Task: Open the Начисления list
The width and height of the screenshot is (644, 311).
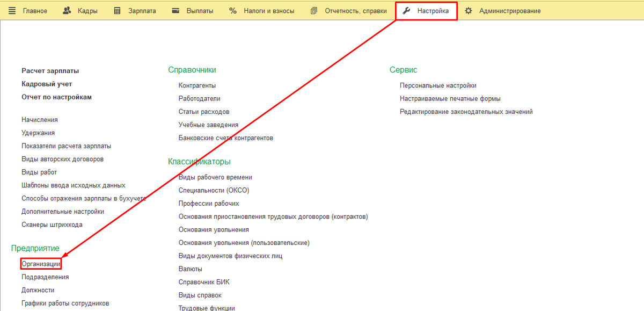Action: coord(40,120)
